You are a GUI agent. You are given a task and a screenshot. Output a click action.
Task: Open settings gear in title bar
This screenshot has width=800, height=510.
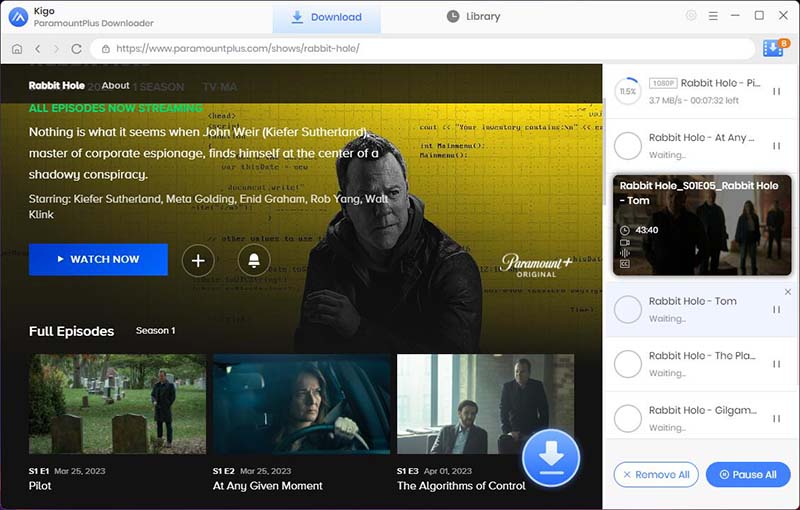click(x=691, y=16)
